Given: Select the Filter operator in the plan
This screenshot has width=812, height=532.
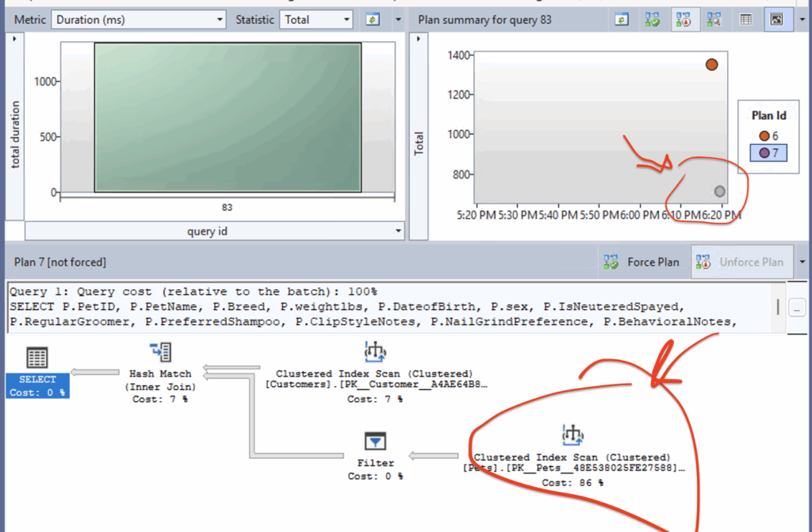Looking at the screenshot, I should [x=375, y=442].
